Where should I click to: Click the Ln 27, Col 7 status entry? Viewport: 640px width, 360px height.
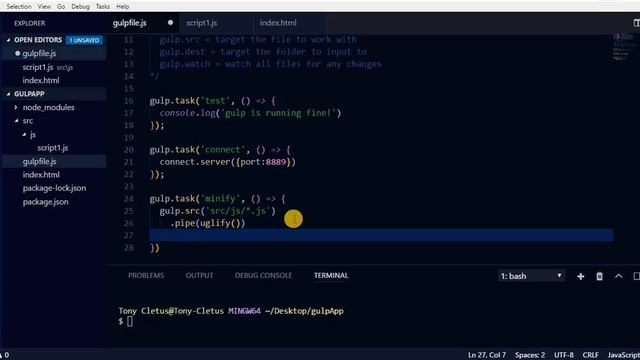(x=487, y=355)
